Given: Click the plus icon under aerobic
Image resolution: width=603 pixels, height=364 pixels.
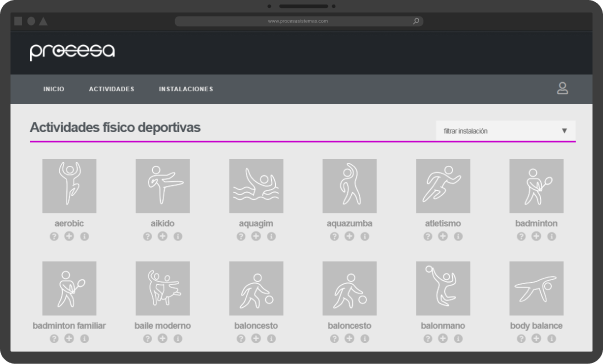Looking at the screenshot, I should coord(69,236).
